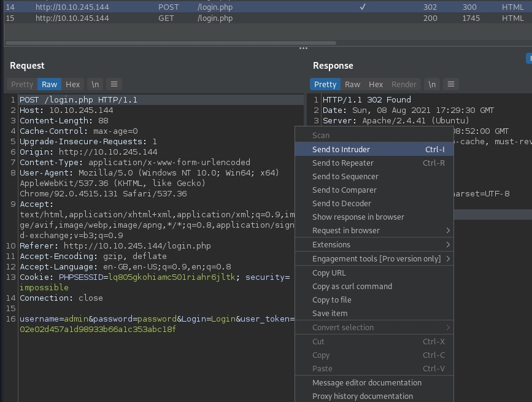Toggle newline display in Response panel
This screenshot has height=402, width=532.
point(432,84)
